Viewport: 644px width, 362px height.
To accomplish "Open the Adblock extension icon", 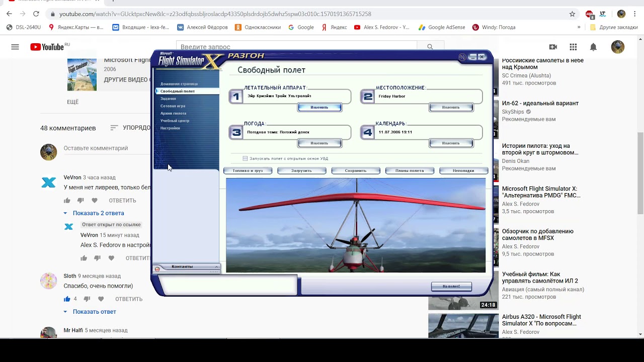I will click(589, 14).
